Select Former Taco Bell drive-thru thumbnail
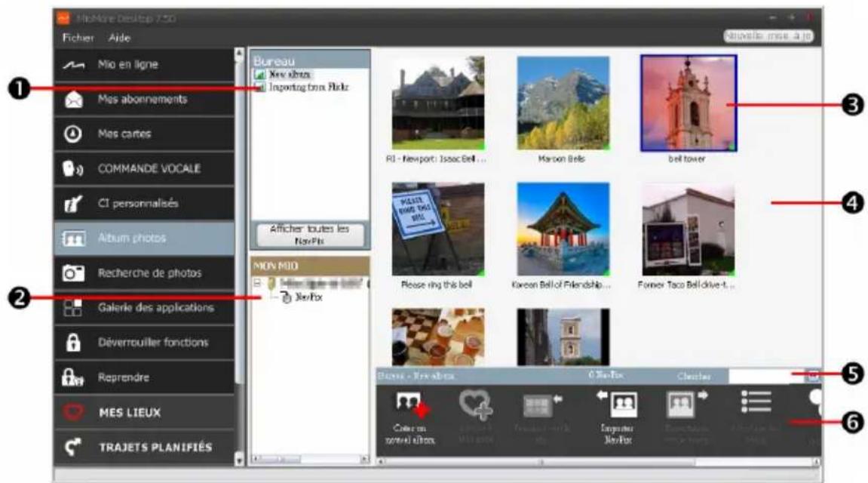 689,229
